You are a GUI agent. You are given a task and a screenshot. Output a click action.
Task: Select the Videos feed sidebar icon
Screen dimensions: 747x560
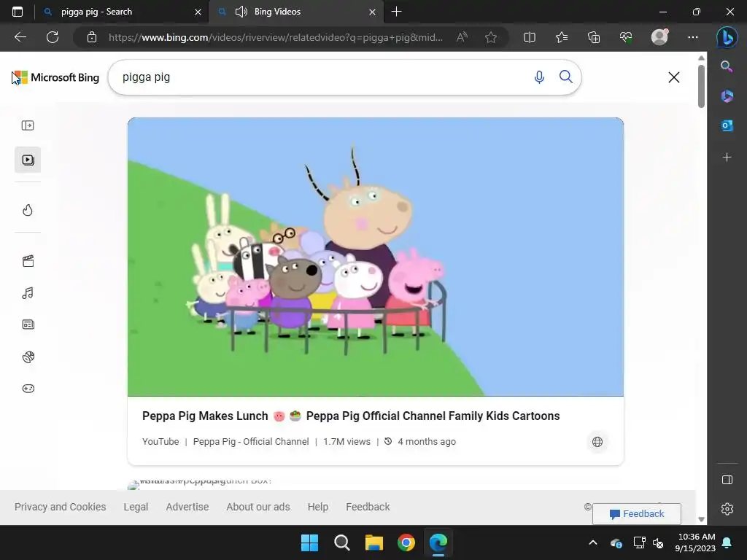tap(28, 160)
